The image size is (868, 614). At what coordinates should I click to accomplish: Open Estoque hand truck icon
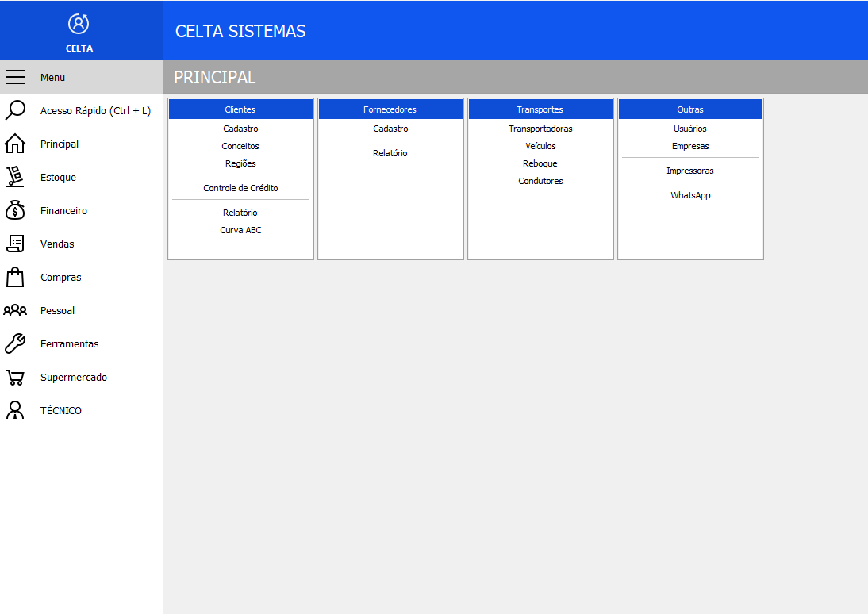click(x=15, y=177)
